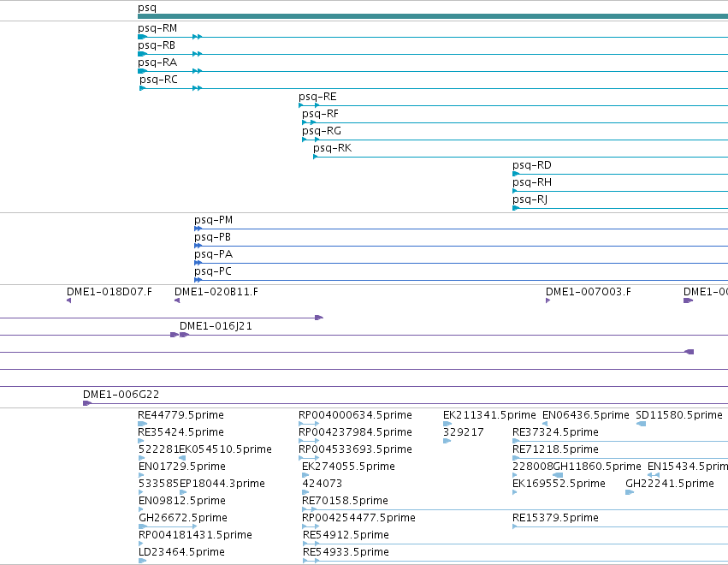This screenshot has height=565, width=728.
Task: Select feature DME1-020B11.F
Action: click(x=177, y=300)
